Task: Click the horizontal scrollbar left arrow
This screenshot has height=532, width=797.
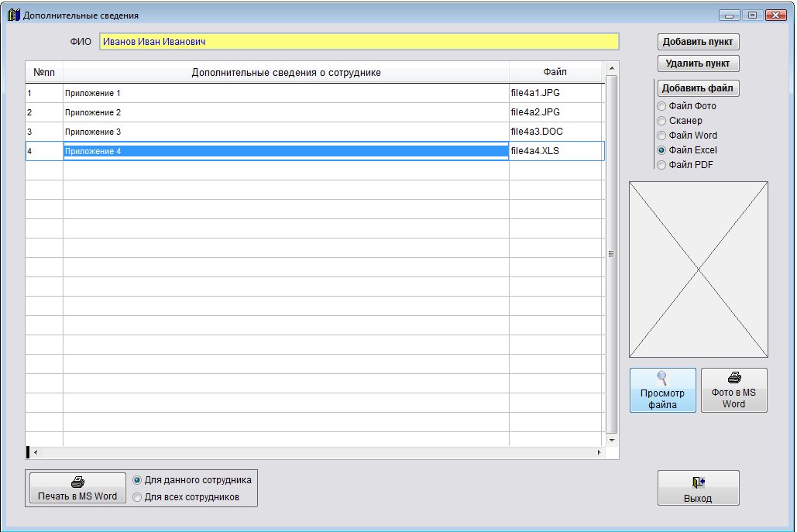Action: [x=35, y=452]
